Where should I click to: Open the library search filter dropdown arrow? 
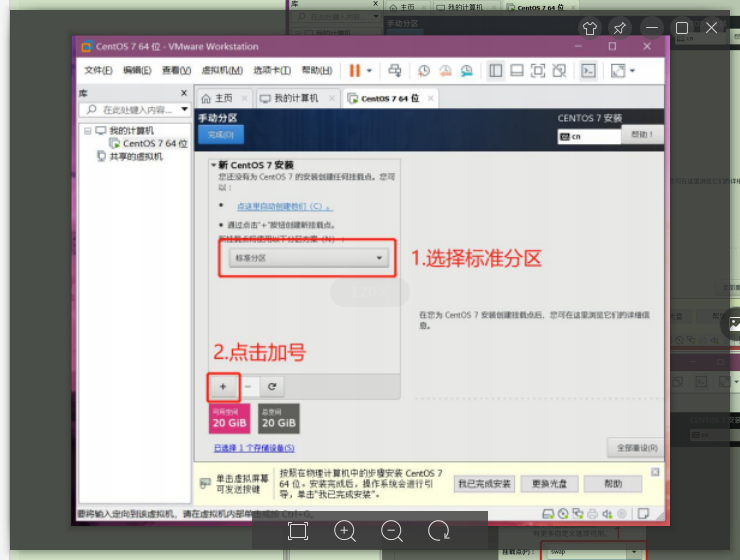tap(185, 109)
